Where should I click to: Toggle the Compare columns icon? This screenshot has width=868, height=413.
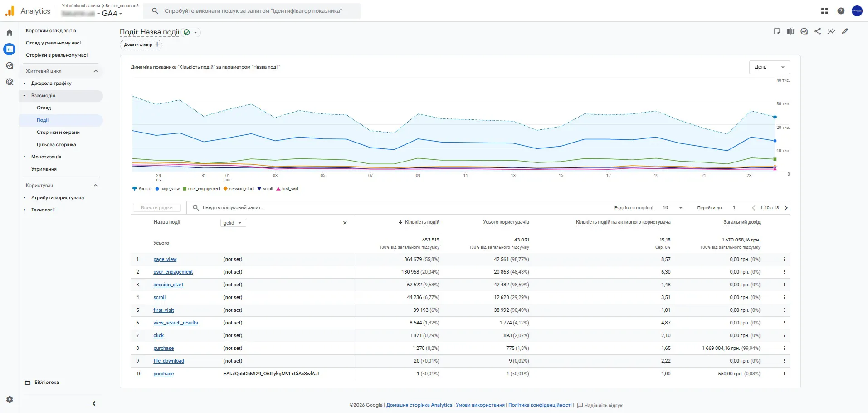pos(790,31)
